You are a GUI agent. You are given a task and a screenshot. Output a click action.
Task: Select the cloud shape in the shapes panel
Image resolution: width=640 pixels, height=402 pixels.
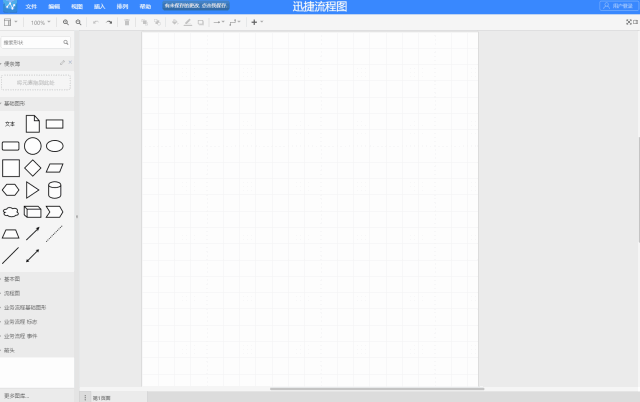click(11, 212)
